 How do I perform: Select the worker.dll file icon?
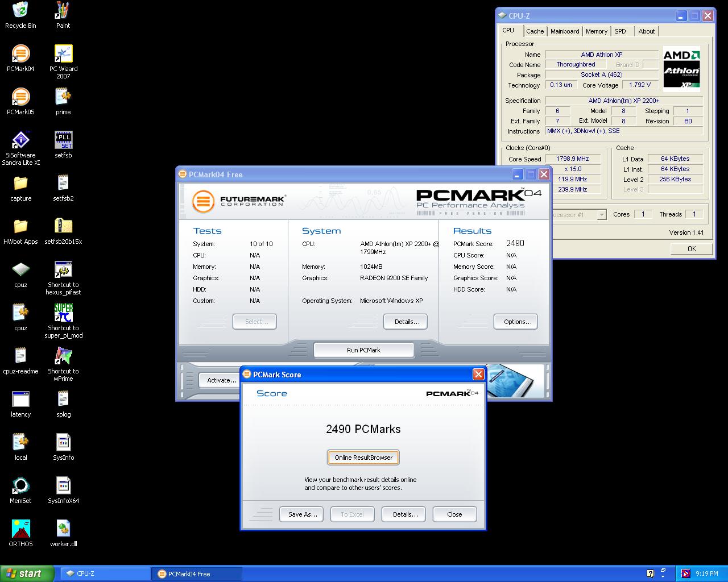pyautogui.click(x=63, y=534)
